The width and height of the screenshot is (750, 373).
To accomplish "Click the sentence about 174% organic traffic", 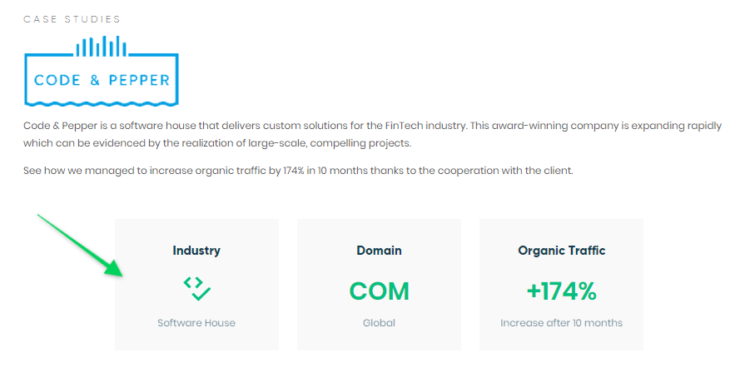I will point(298,171).
